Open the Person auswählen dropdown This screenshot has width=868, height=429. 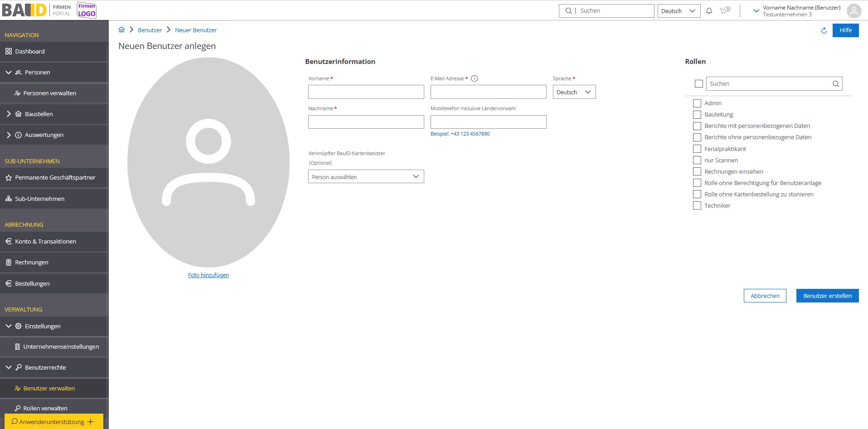[x=366, y=177]
